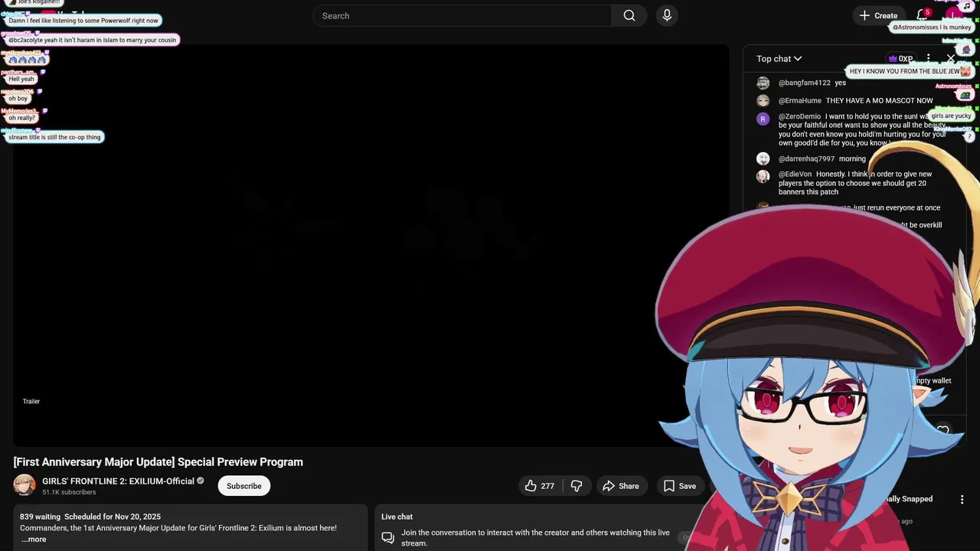The image size is (980, 551).
Task: Click the '839 waiting' scheduled info
Action: [x=90, y=517]
